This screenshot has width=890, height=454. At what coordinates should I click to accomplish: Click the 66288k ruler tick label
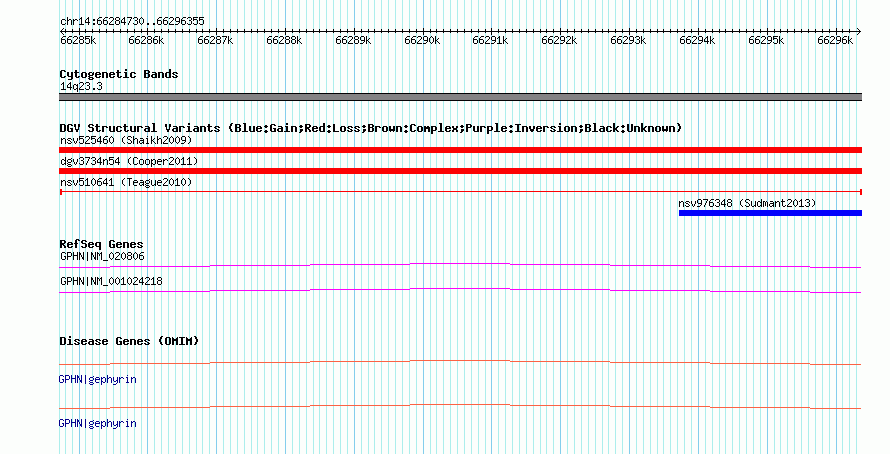coord(284,40)
